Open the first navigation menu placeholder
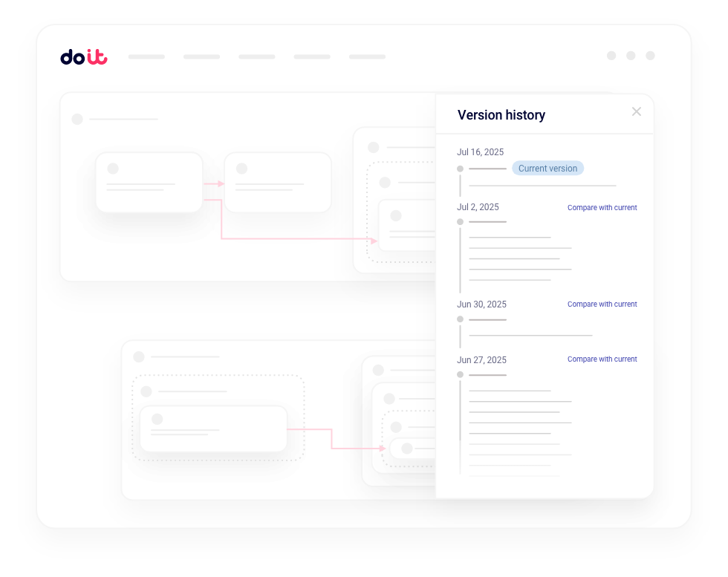This screenshot has width=728, height=577. (x=146, y=56)
